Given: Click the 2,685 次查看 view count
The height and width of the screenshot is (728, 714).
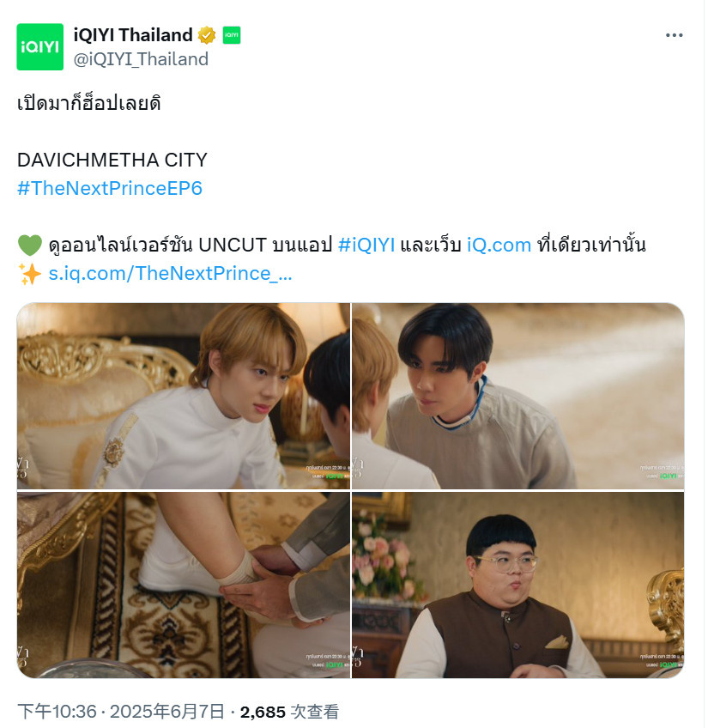Looking at the screenshot, I should (x=289, y=712).
